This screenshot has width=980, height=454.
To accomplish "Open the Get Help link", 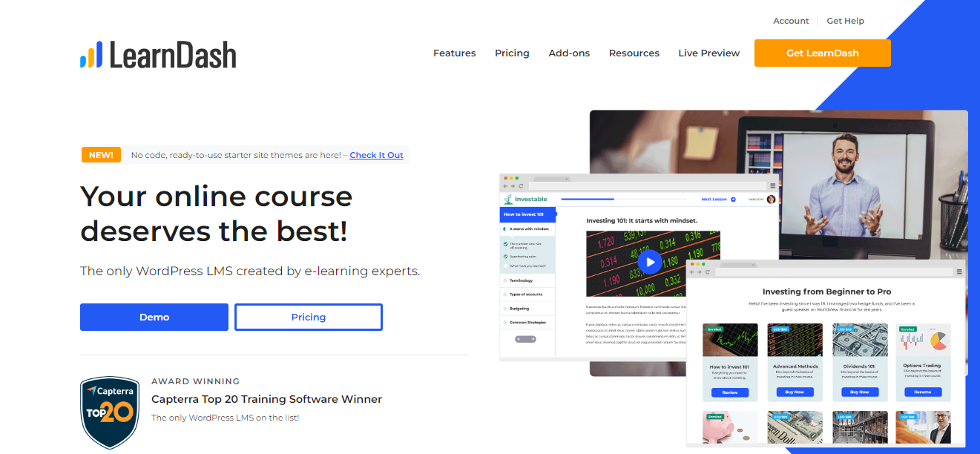I will (846, 21).
